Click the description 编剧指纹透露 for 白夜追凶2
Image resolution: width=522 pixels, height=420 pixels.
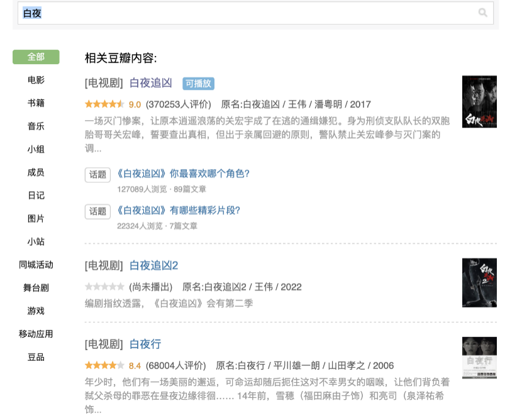point(169,304)
